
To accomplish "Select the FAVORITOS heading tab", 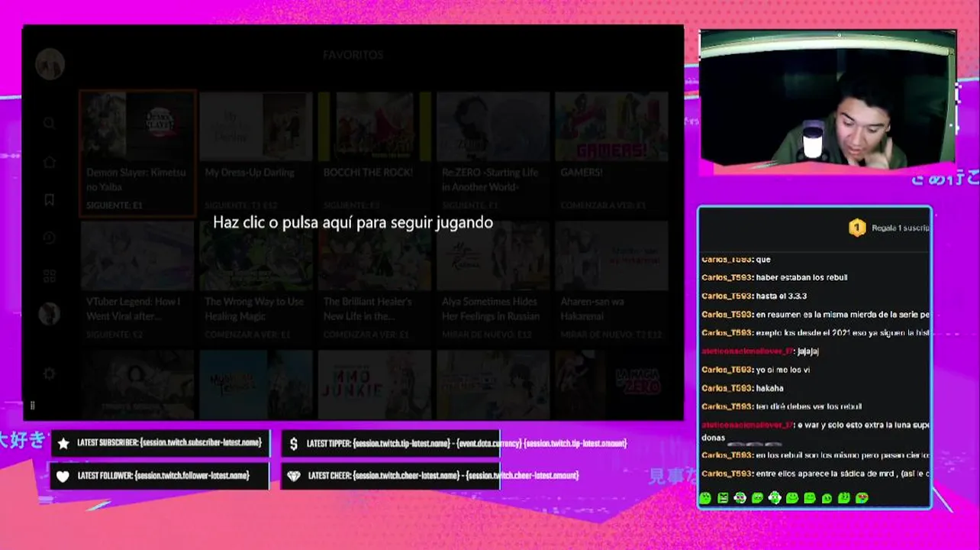I will point(353,55).
